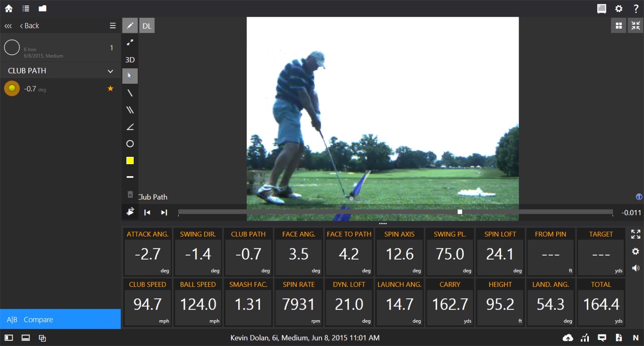Pick the yellow drawing color swatch
Viewport: 644px width, 346px height.
pos(130,160)
